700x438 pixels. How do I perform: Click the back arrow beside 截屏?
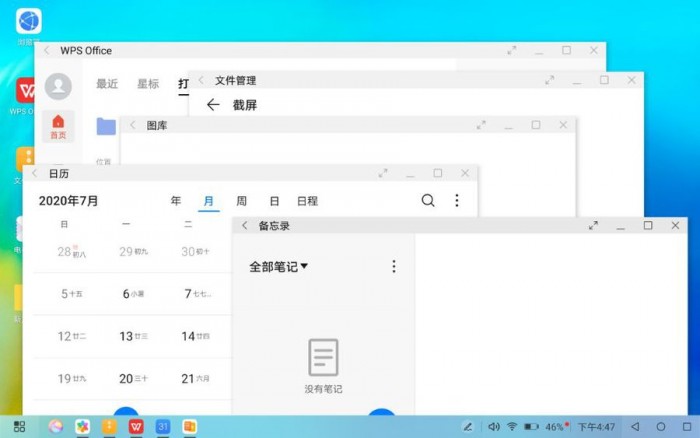click(x=212, y=105)
